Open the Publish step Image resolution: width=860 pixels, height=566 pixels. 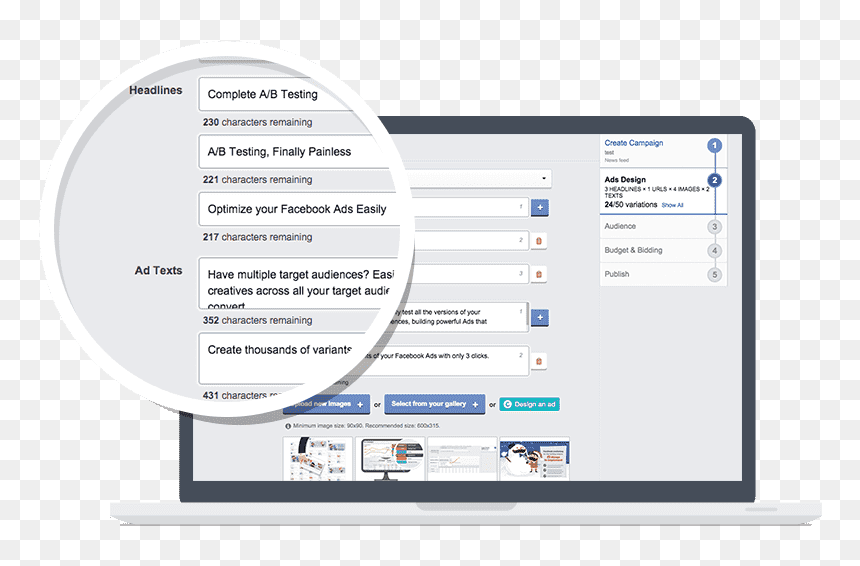pyautogui.click(x=616, y=274)
